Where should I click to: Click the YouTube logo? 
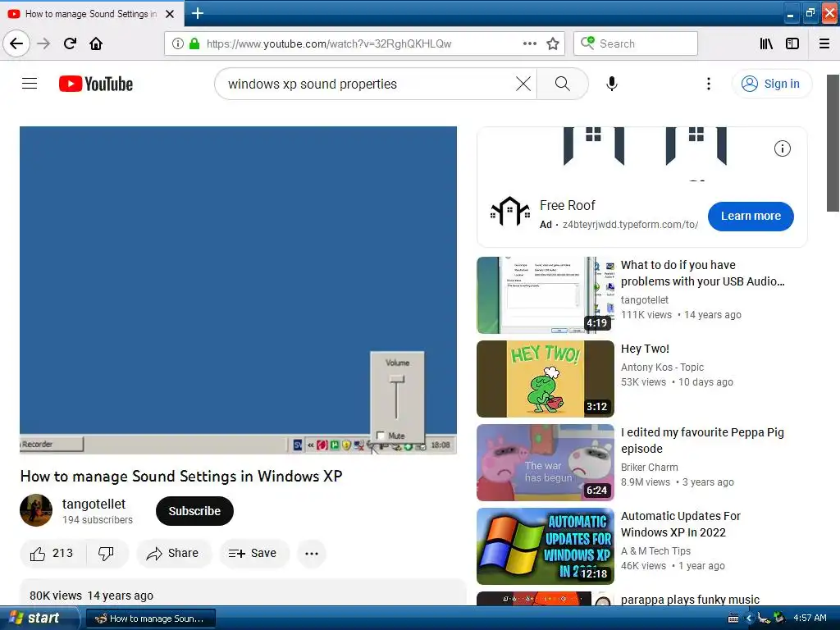(x=96, y=84)
